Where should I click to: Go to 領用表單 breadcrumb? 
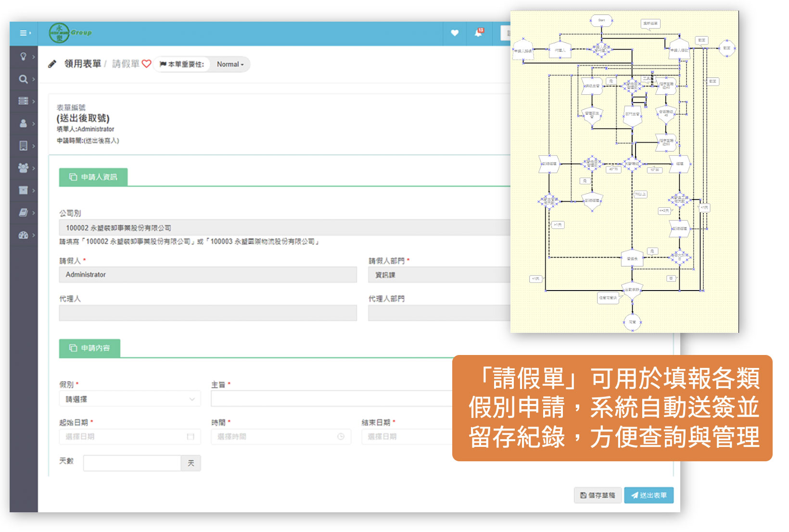click(x=83, y=64)
